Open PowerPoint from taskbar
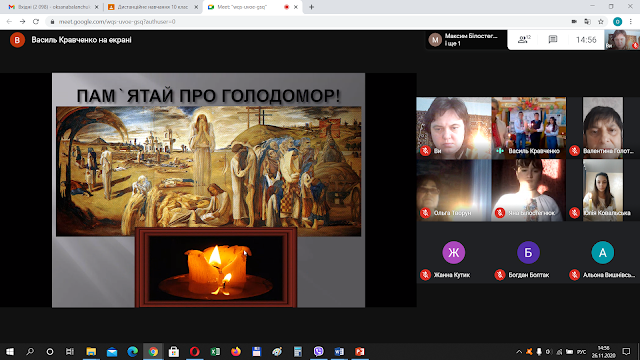 pyautogui.click(x=360, y=351)
